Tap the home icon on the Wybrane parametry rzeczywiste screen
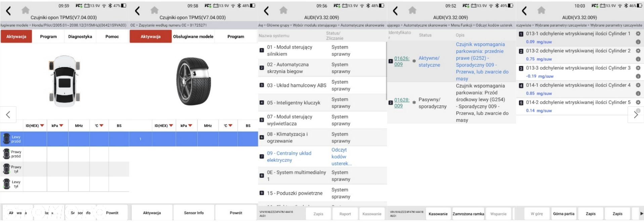Image resolution: width=644 pixels, height=222 pixels. click(541, 10)
